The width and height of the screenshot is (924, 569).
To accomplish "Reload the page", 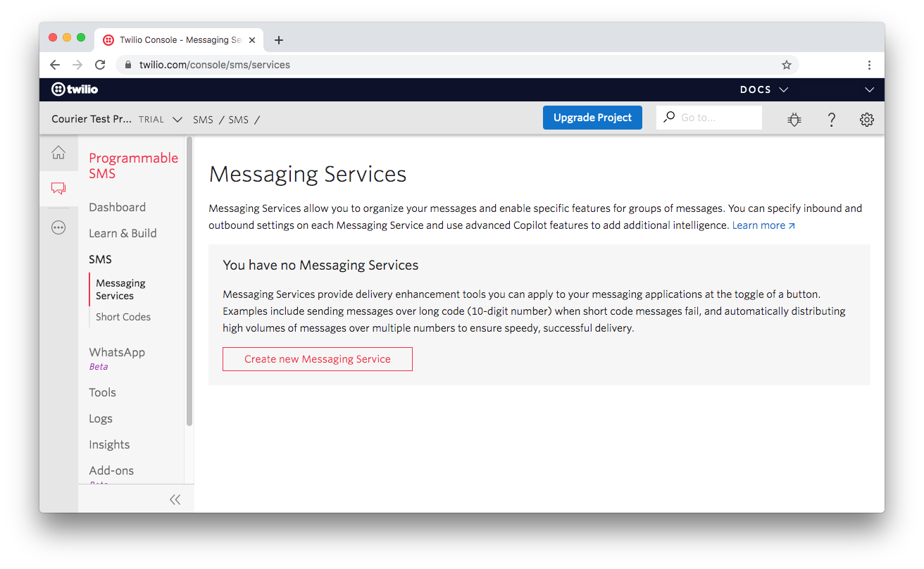I will pos(100,65).
